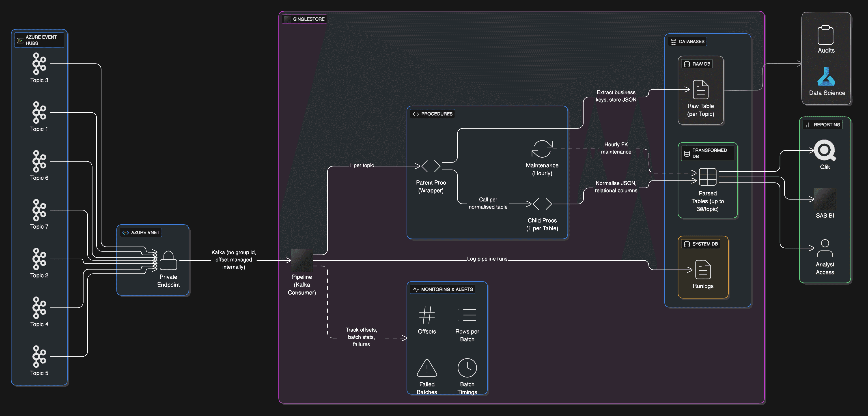Screen dimensions: 868x416
Task: Click the Offsets hash icon
Action: [x=426, y=315]
